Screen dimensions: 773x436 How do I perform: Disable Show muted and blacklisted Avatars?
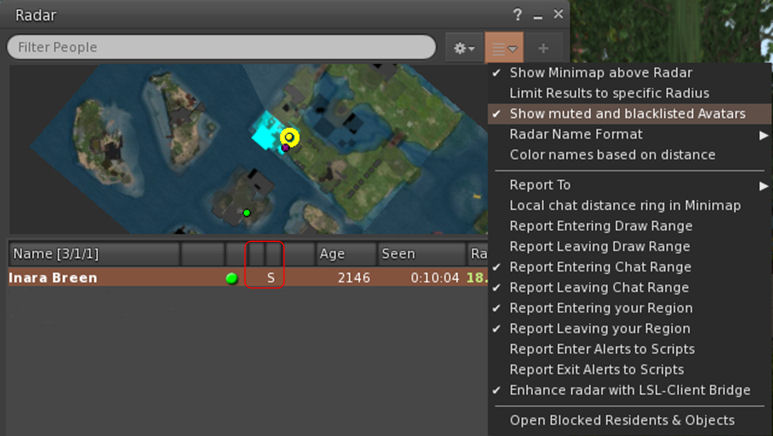[627, 114]
